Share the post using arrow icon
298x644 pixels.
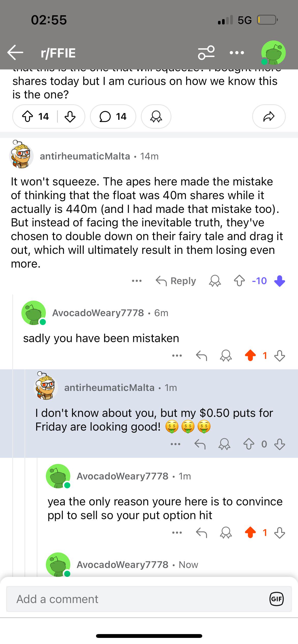pos(269,116)
